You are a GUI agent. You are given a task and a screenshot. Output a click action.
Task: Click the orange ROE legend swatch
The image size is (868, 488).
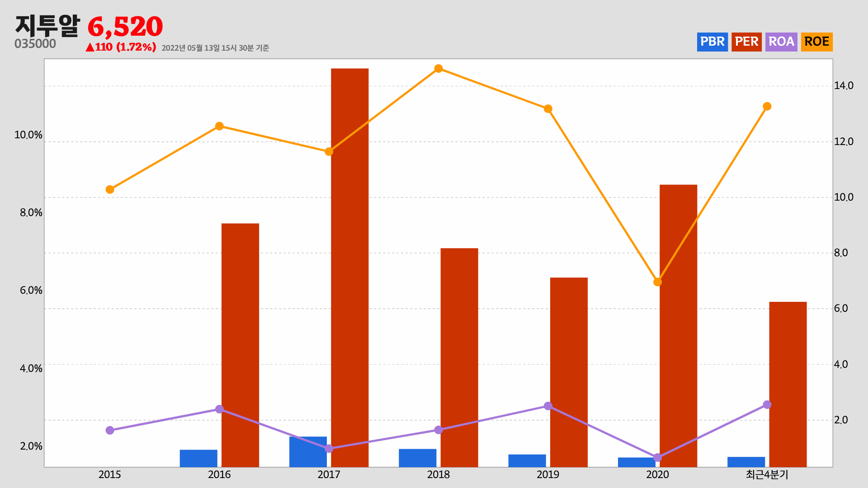(816, 42)
